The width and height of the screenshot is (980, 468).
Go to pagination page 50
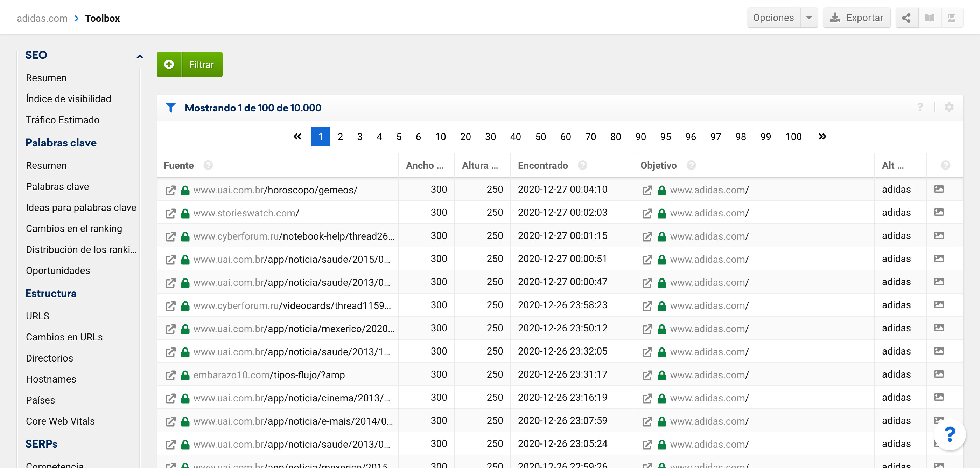(x=540, y=137)
